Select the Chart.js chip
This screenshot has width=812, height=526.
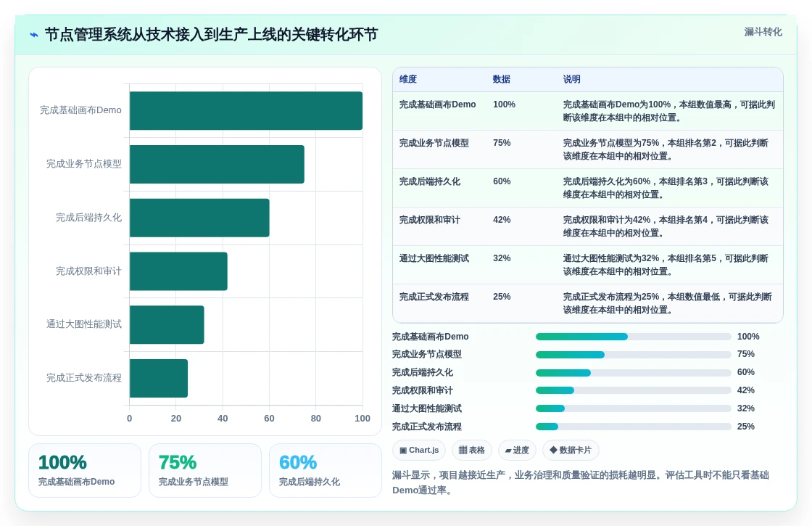419,451
